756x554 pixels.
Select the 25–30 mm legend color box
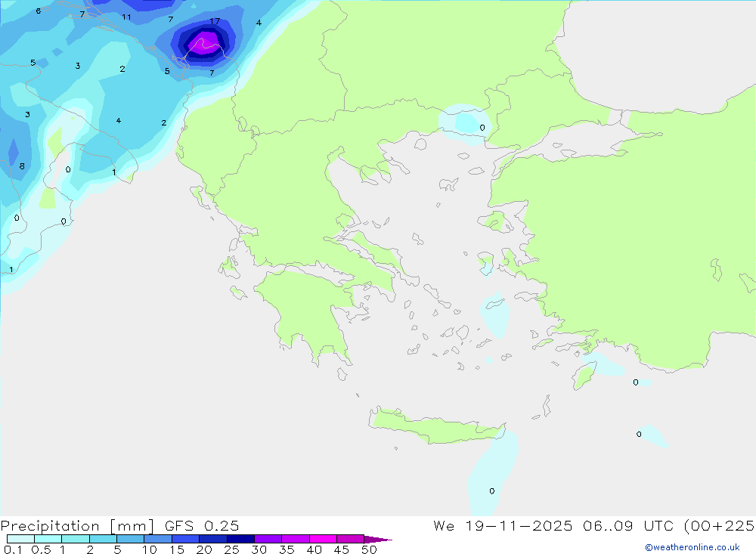pyautogui.click(x=240, y=539)
